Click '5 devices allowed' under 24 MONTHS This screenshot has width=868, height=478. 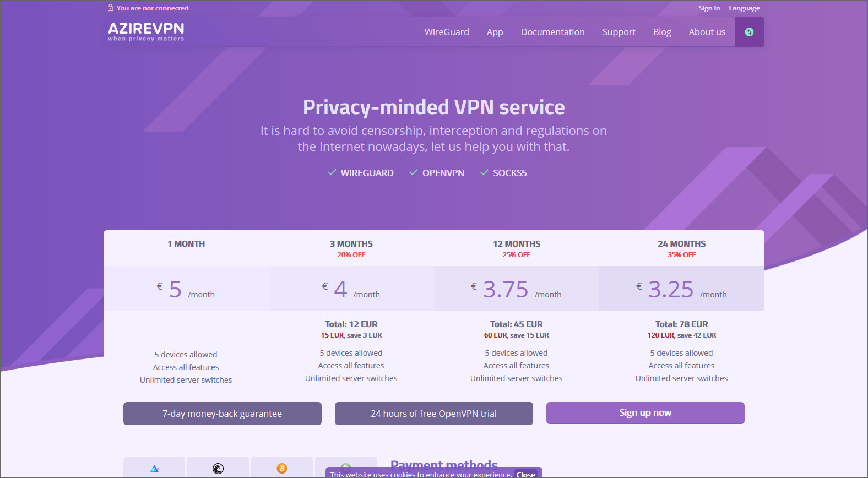[x=682, y=353]
